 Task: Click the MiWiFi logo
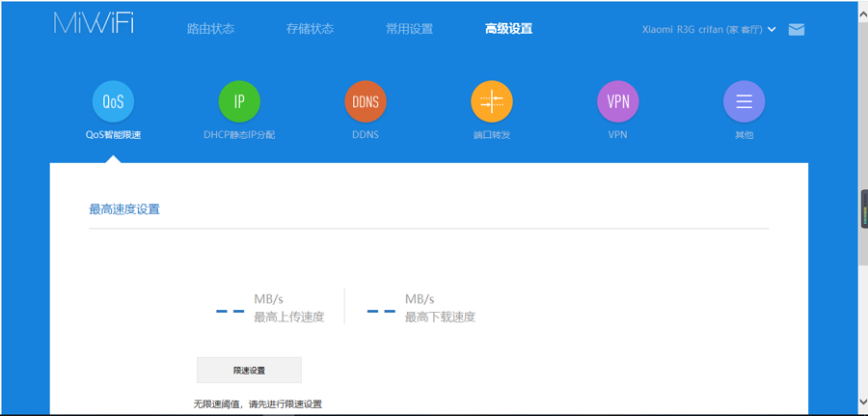click(94, 23)
